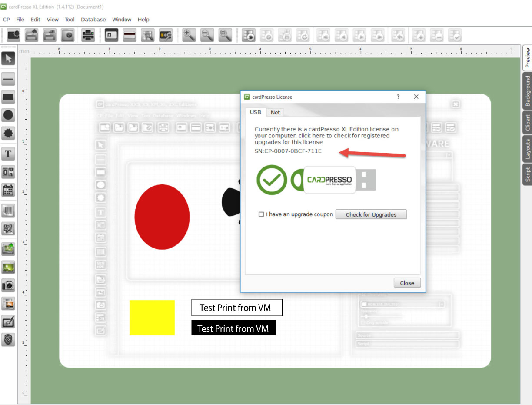Click the connect to database icon
This screenshot has width=532, height=405.
click(249, 35)
